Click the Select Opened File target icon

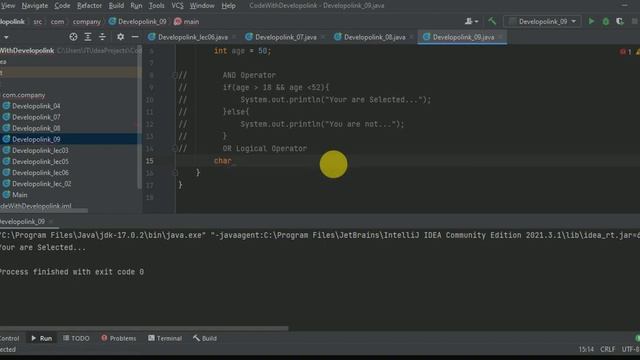click(x=73, y=37)
